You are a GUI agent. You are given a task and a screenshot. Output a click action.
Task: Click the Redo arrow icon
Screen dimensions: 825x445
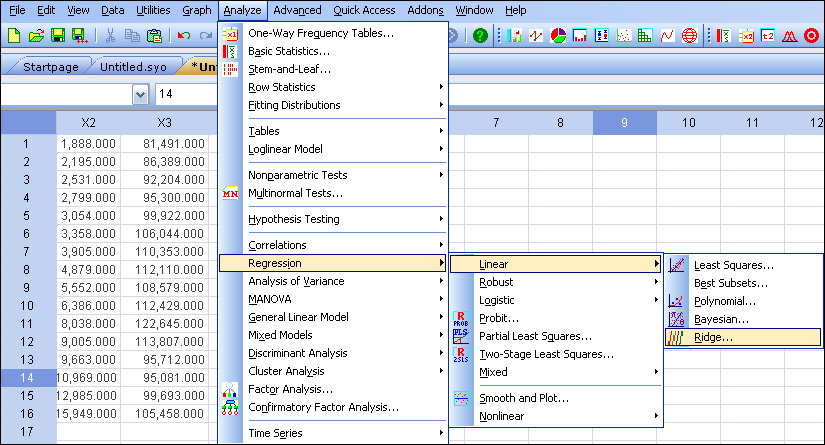[x=206, y=36]
